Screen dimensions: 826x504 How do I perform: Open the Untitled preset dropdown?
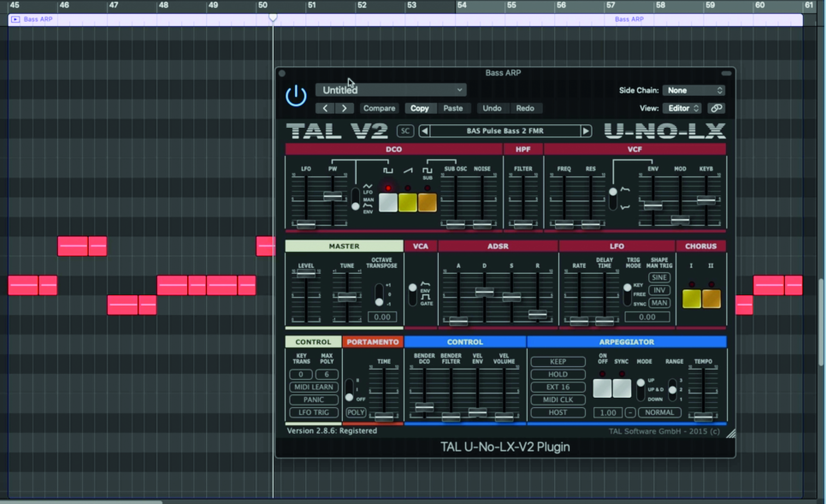[391, 90]
